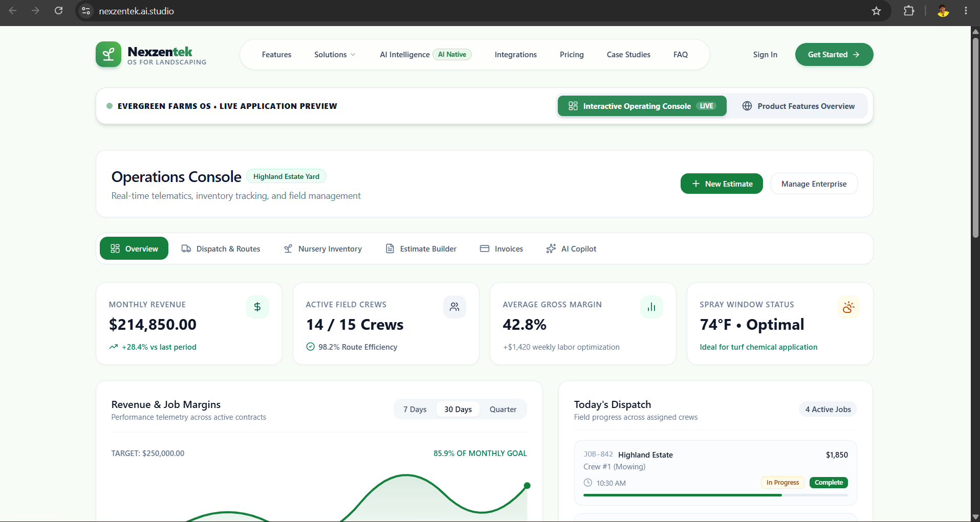980x522 pixels.
Task: Open the Nursery Inventory tab
Action: pyautogui.click(x=323, y=248)
